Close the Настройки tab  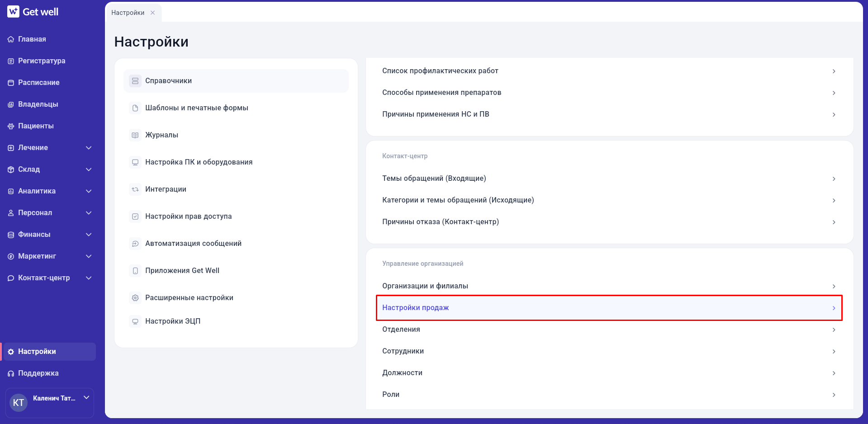tap(153, 13)
